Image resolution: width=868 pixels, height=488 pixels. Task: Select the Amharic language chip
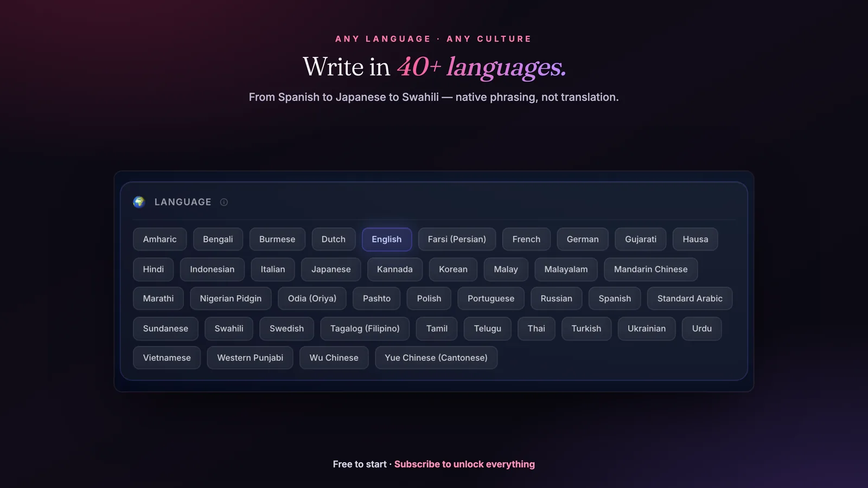[x=159, y=239]
